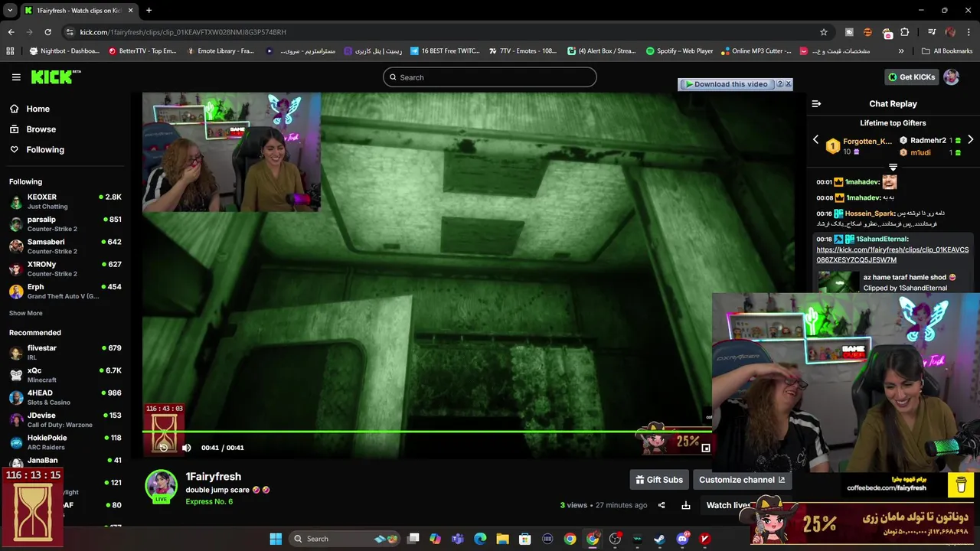Share this clip
This screenshot has height=551, width=980.
point(661,505)
